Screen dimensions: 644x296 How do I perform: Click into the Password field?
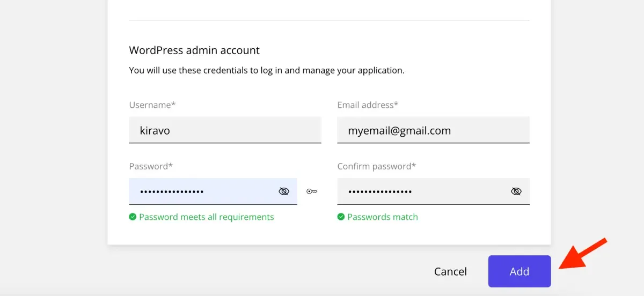point(213,191)
